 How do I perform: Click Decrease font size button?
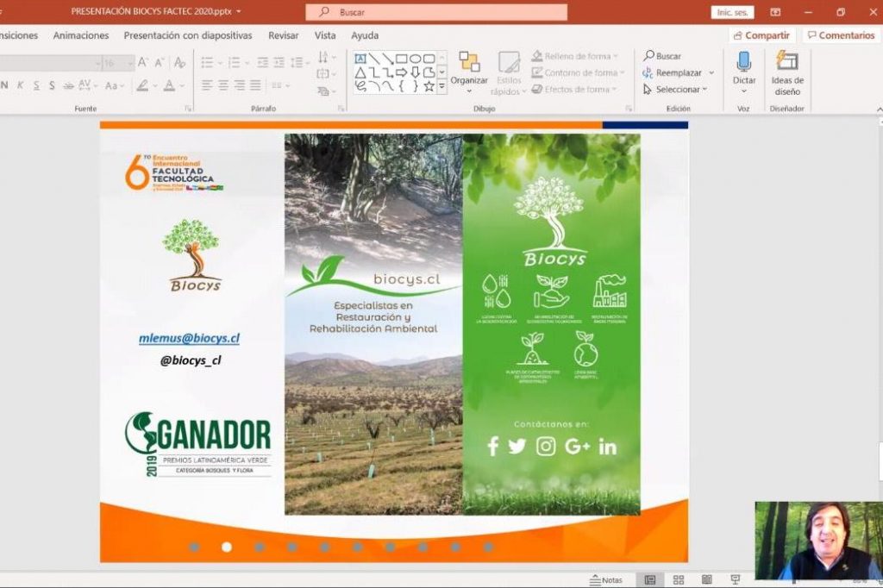click(x=160, y=63)
